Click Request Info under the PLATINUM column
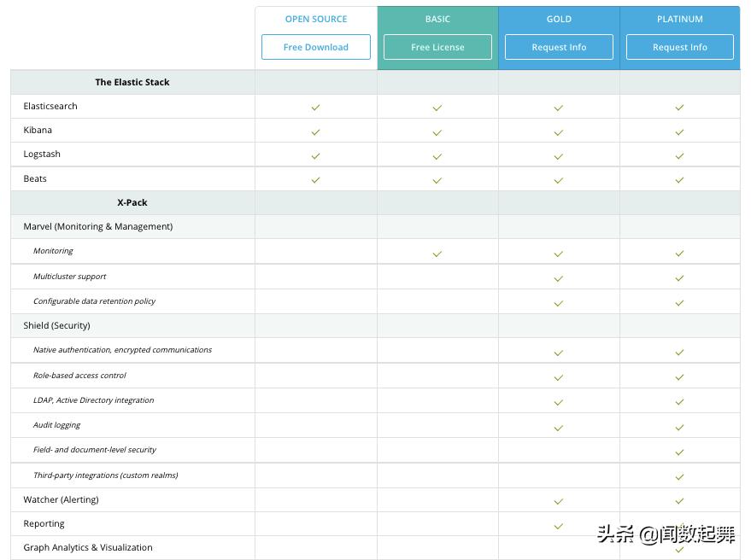751x560 pixels. pos(679,47)
